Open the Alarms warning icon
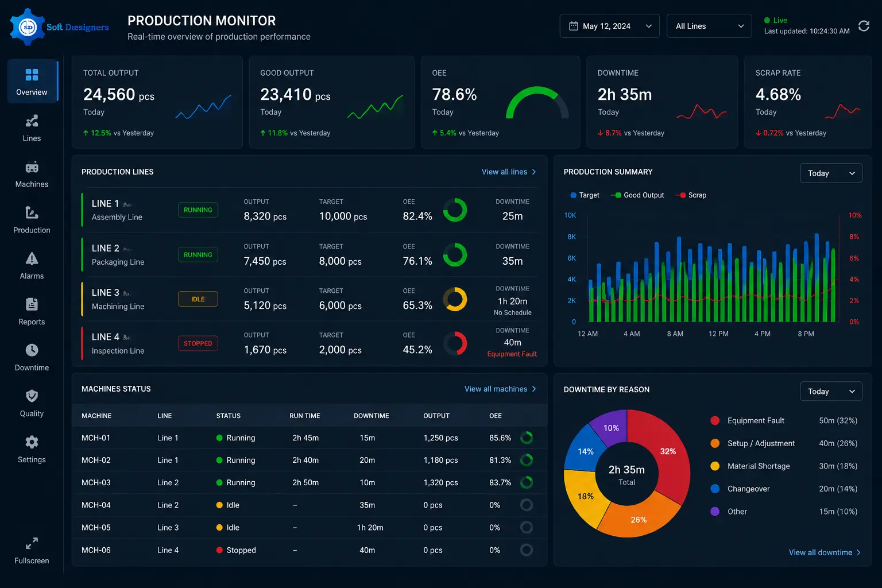Screen dimensions: 882x588 (32, 258)
